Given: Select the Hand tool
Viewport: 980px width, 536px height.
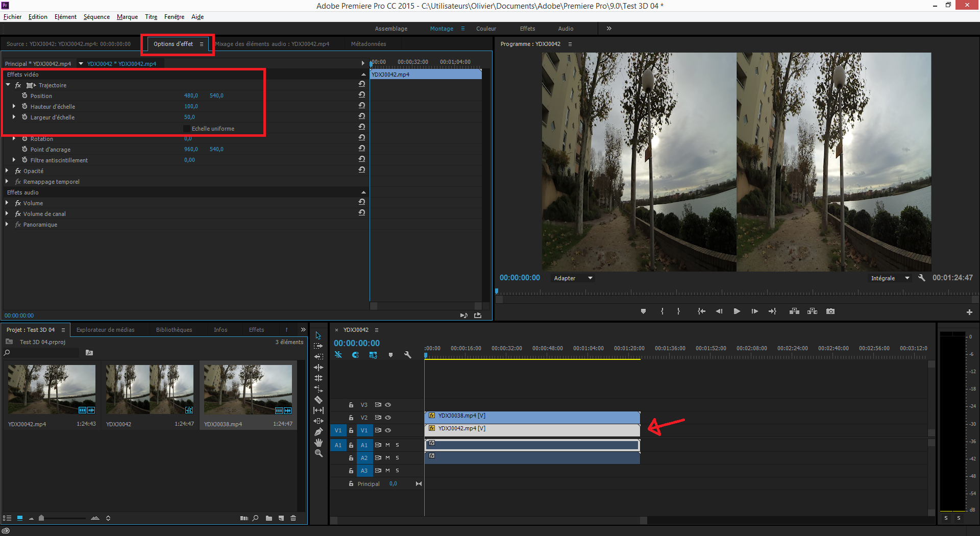Looking at the screenshot, I should tap(318, 443).
